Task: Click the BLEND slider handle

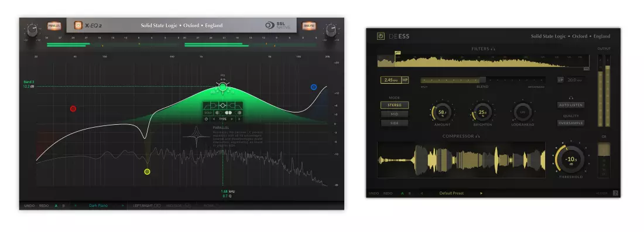Action: [483, 80]
